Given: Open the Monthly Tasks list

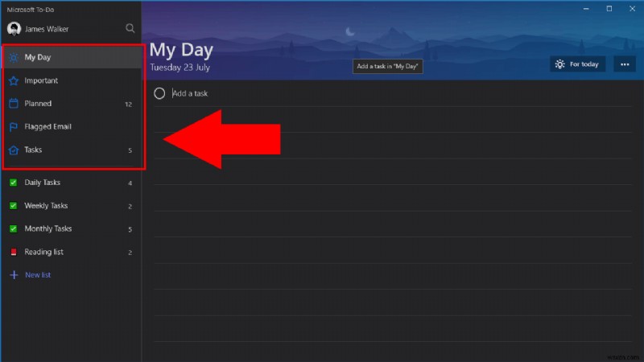Looking at the screenshot, I should point(72,228).
